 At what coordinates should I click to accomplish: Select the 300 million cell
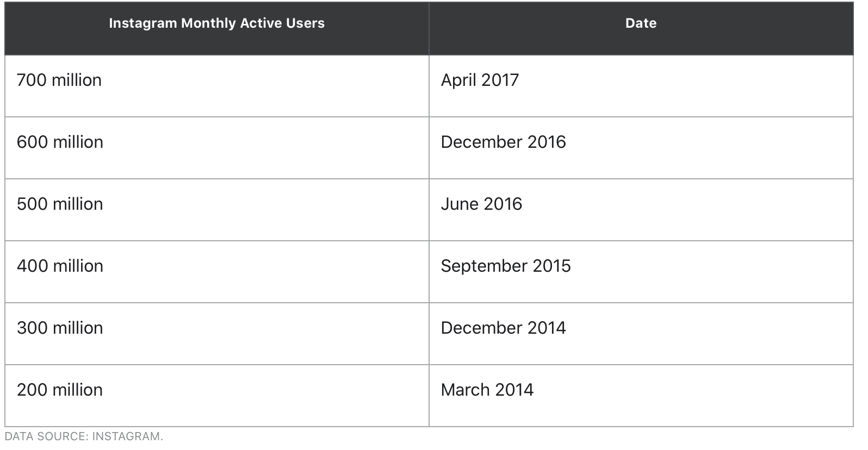(x=217, y=334)
